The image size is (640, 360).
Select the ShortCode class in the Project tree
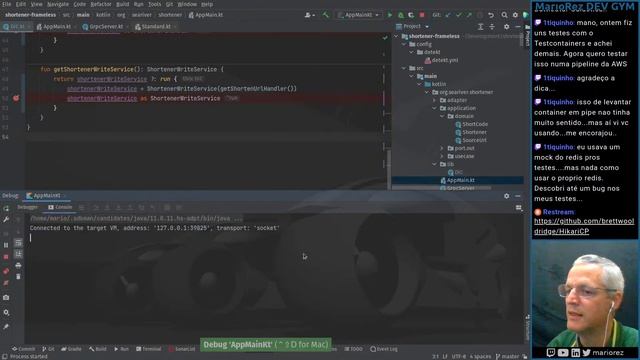point(471,124)
